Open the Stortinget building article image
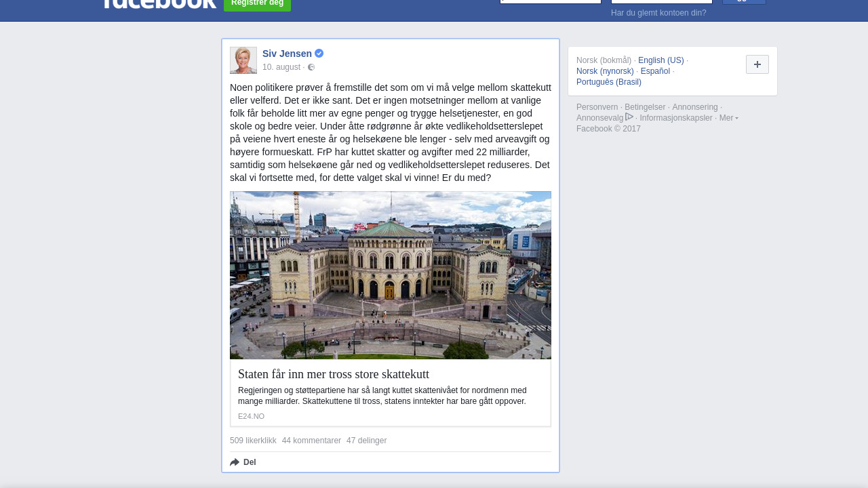 [x=391, y=275]
